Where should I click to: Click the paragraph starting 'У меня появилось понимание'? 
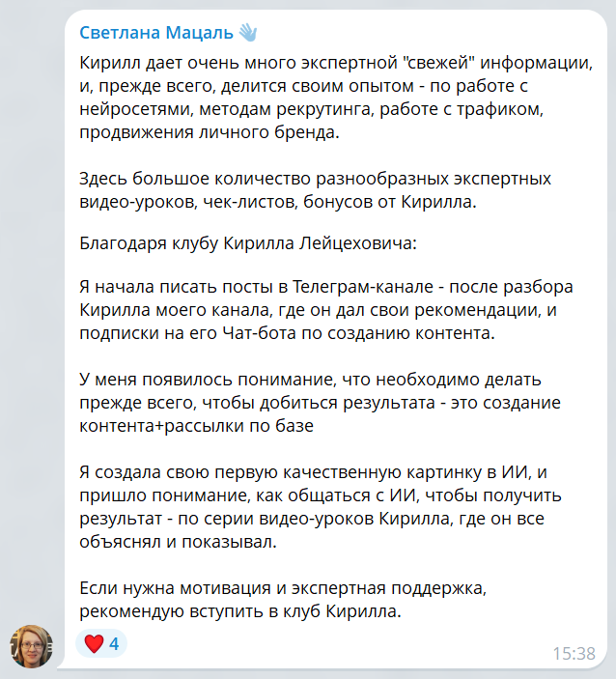(320, 403)
